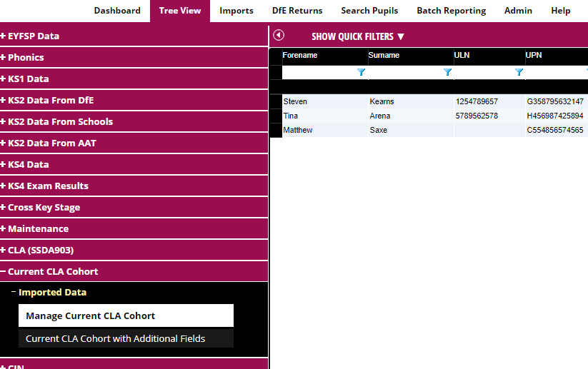Image resolution: width=588 pixels, height=369 pixels.
Task: Select row header for Steven Kearns
Action: point(276,101)
